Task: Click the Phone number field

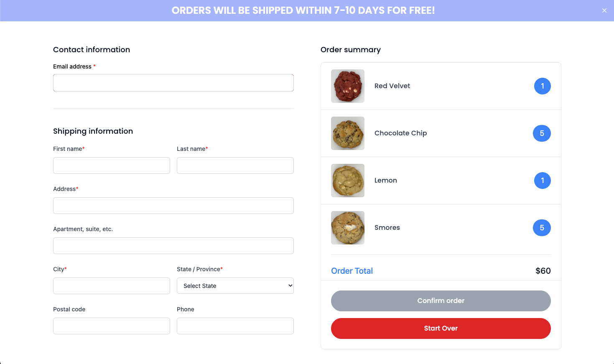Action: pos(235,326)
